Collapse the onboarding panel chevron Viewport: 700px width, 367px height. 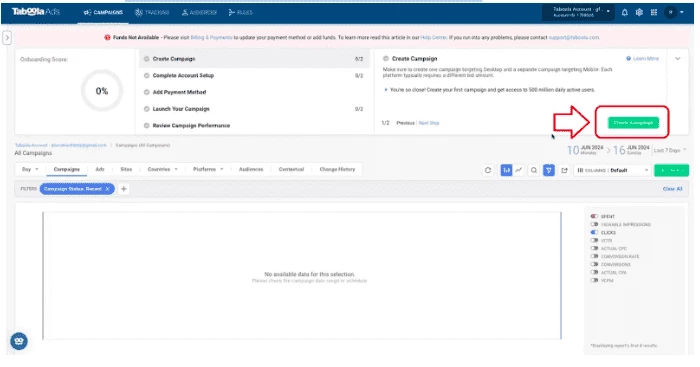pos(678,58)
